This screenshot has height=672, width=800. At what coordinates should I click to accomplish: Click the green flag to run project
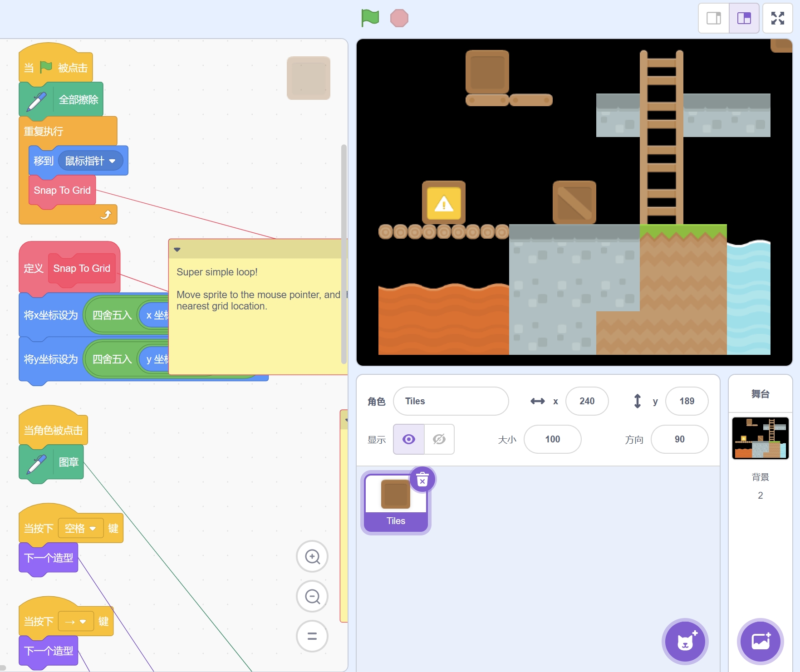[370, 18]
